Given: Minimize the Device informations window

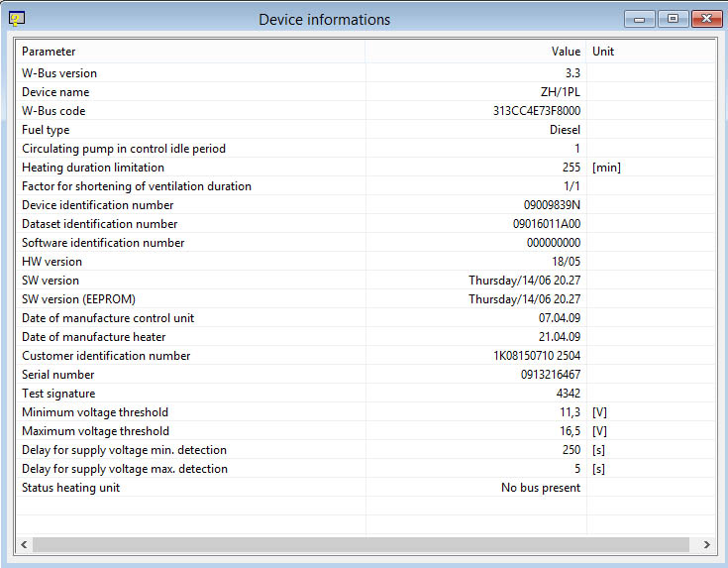Looking at the screenshot, I should coord(640,19).
